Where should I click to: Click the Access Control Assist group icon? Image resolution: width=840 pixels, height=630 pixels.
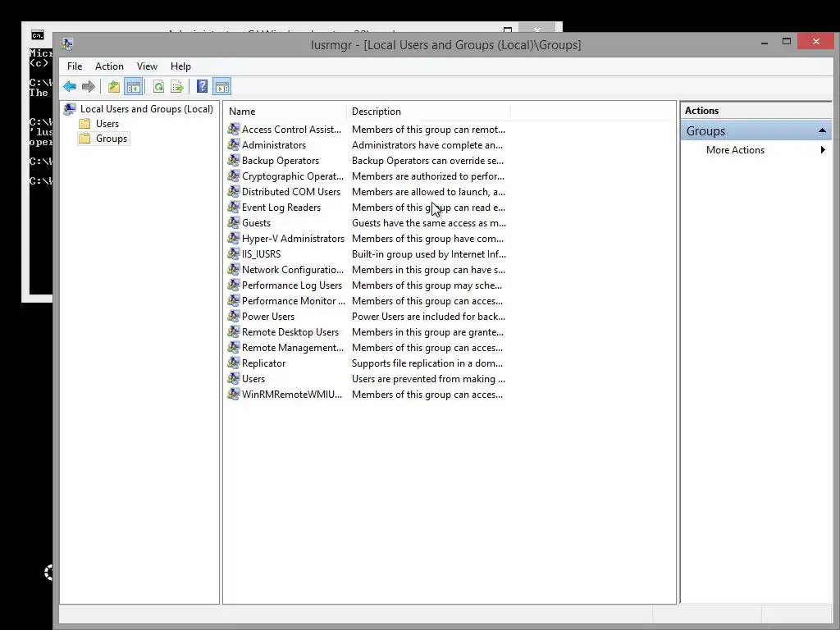click(234, 129)
